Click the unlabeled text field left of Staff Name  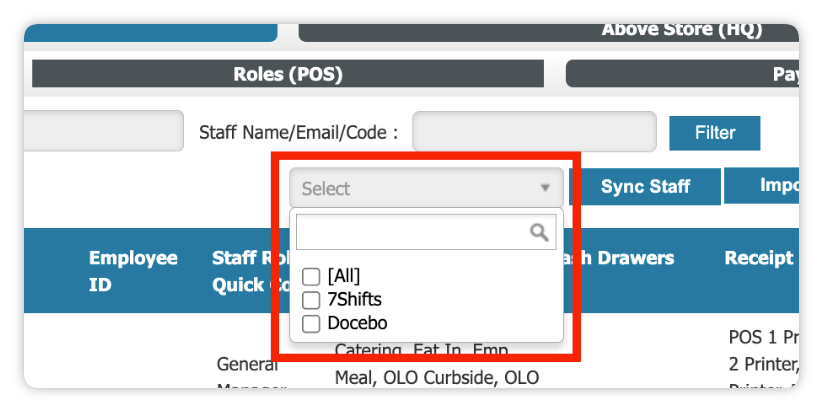point(104,131)
